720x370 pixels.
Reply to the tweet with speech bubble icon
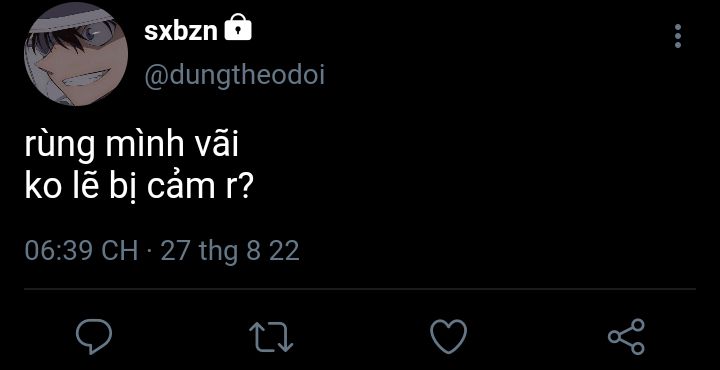pyautogui.click(x=94, y=336)
